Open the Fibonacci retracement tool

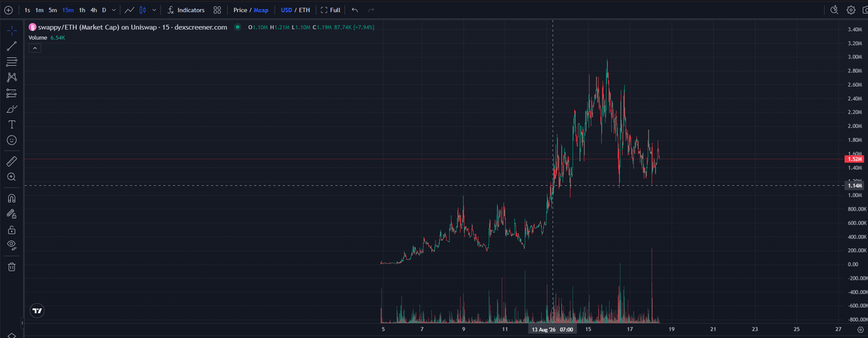(x=12, y=62)
